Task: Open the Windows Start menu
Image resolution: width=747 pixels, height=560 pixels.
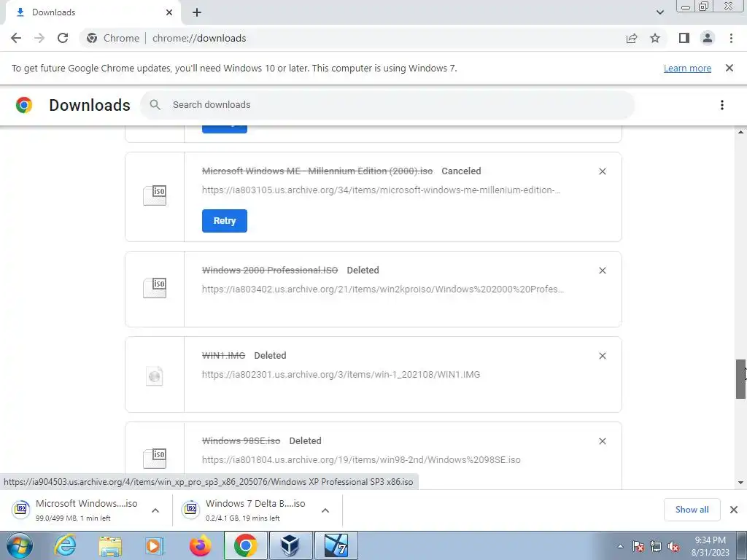Action: pyautogui.click(x=19, y=545)
